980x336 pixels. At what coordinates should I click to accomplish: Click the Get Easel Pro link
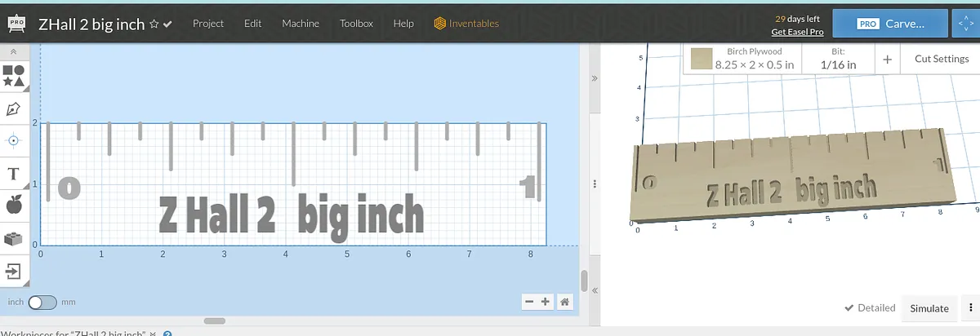point(797,32)
